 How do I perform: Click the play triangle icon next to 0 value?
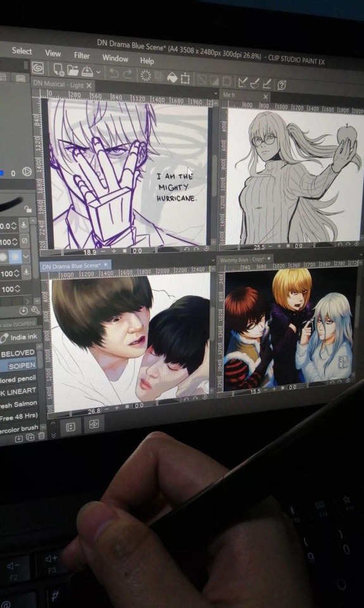point(27,172)
